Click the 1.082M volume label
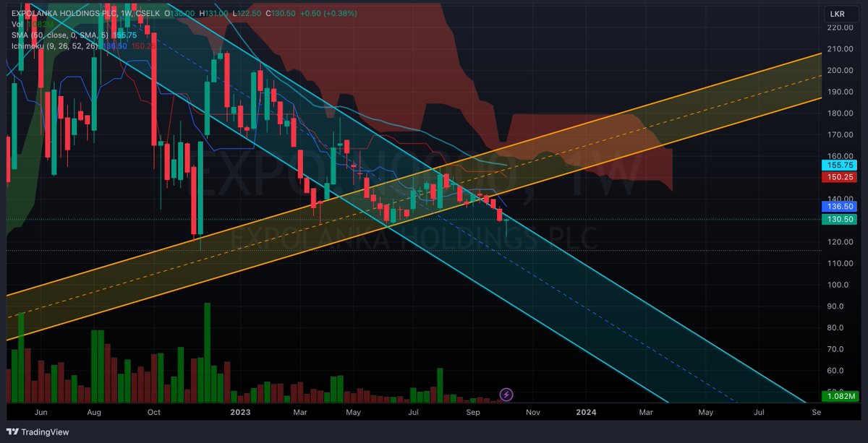 [x=840, y=396]
